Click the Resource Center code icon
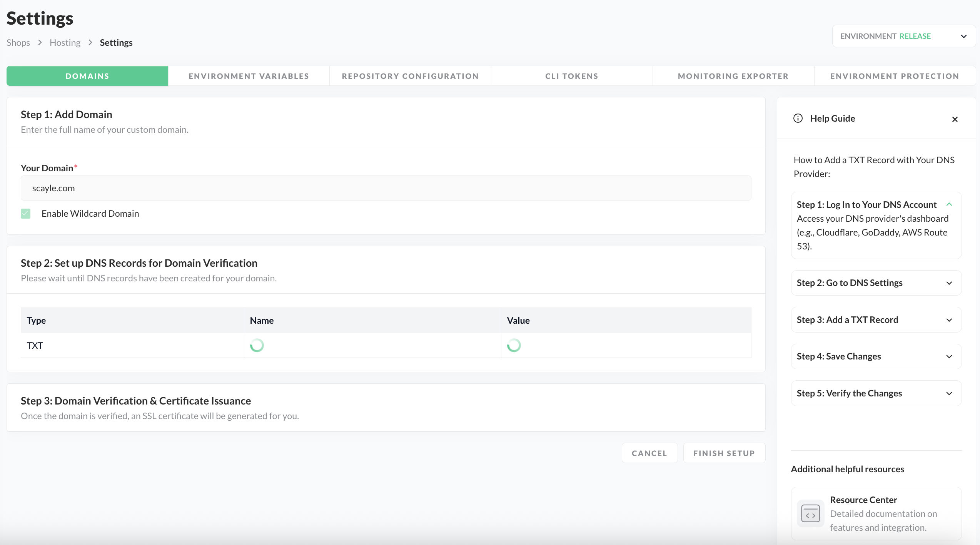This screenshot has height=545, width=980. [810, 513]
